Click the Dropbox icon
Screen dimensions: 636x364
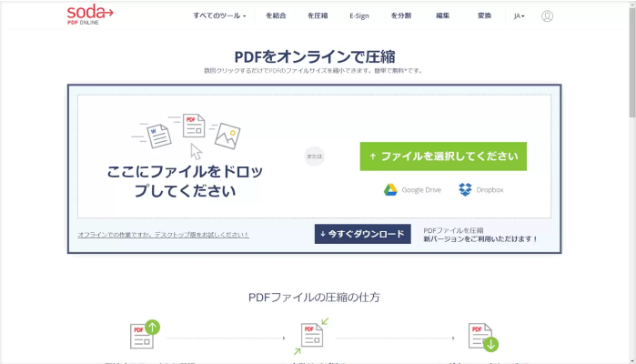tap(465, 189)
